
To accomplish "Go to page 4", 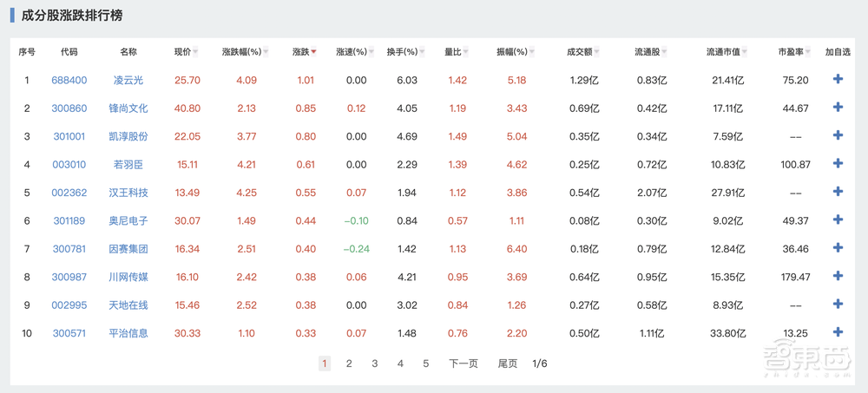I will point(400,364).
